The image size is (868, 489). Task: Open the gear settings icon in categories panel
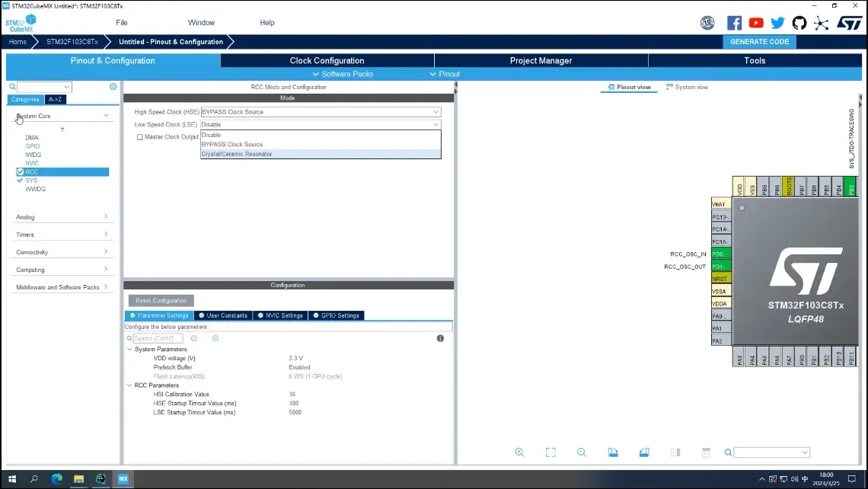113,87
